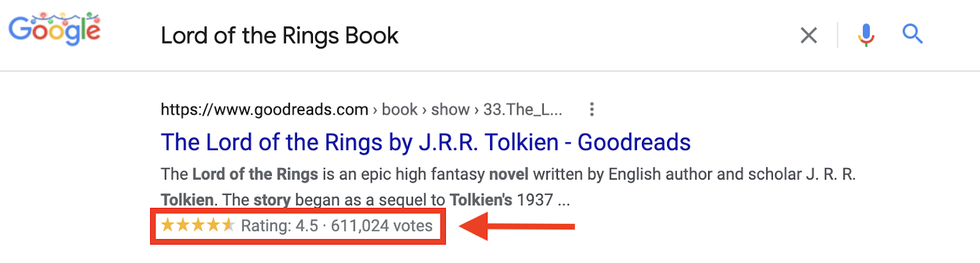The width and height of the screenshot is (980, 263).
Task: Click the bold word "novel" in the snippet
Action: coord(508,175)
